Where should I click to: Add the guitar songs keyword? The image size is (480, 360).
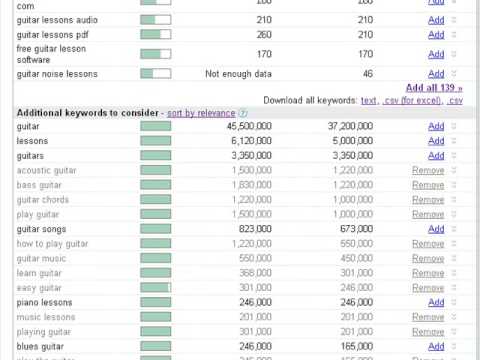(x=436, y=229)
